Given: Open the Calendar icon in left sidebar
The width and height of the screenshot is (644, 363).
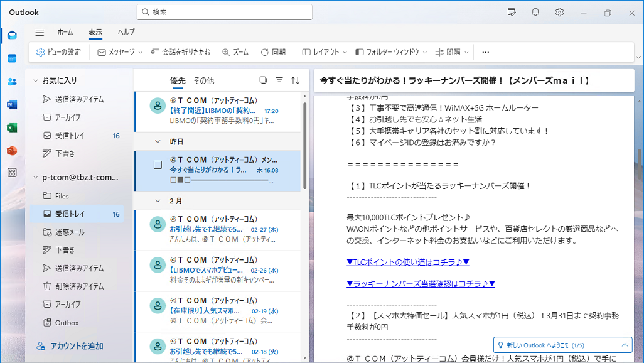Looking at the screenshot, I should [x=12, y=58].
